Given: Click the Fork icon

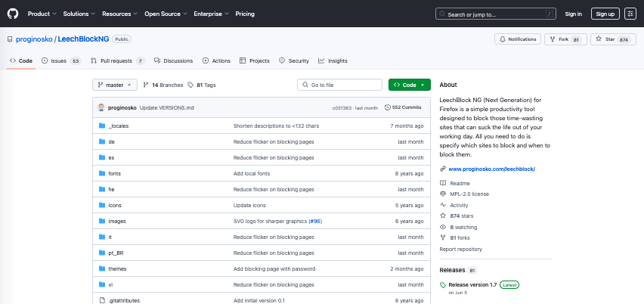Looking at the screenshot, I should [553, 39].
